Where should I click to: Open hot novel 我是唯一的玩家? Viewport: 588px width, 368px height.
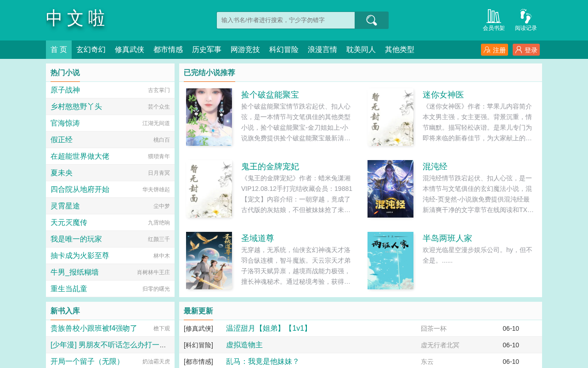click(x=76, y=239)
